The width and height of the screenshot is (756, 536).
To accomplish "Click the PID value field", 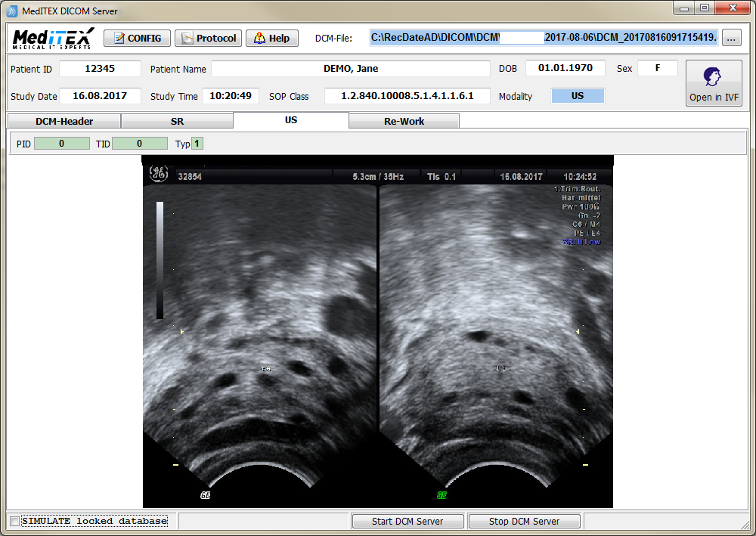I will [62, 143].
